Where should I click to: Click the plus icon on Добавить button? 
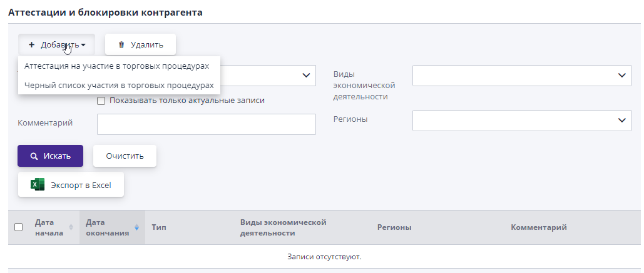[31, 44]
